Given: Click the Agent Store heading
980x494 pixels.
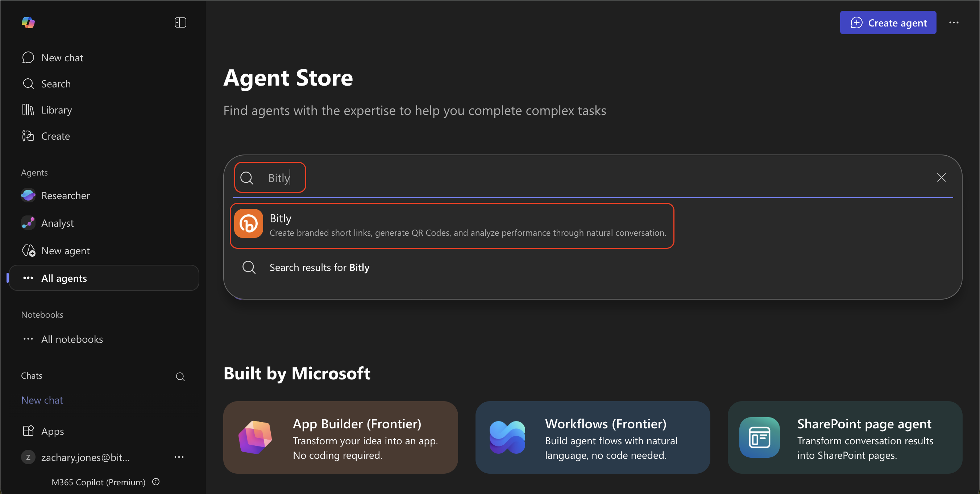Looking at the screenshot, I should (288, 78).
